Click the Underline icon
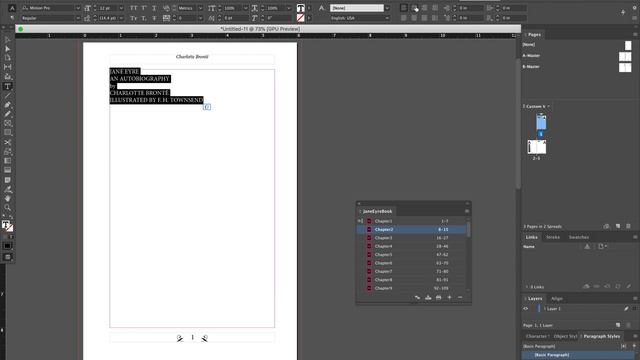Image resolution: width=640 pixels, height=360 pixels. (154, 8)
